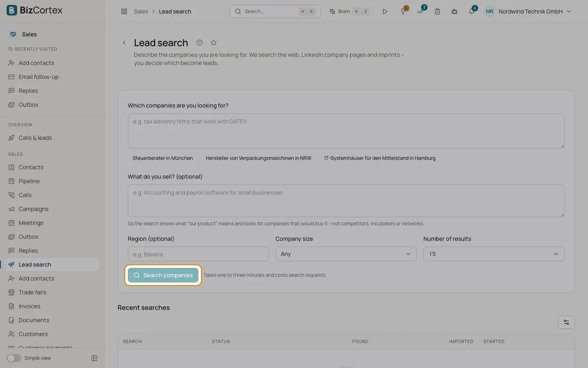Click the STARTED column header
Screen dimensions: 588x368
coord(494,341)
